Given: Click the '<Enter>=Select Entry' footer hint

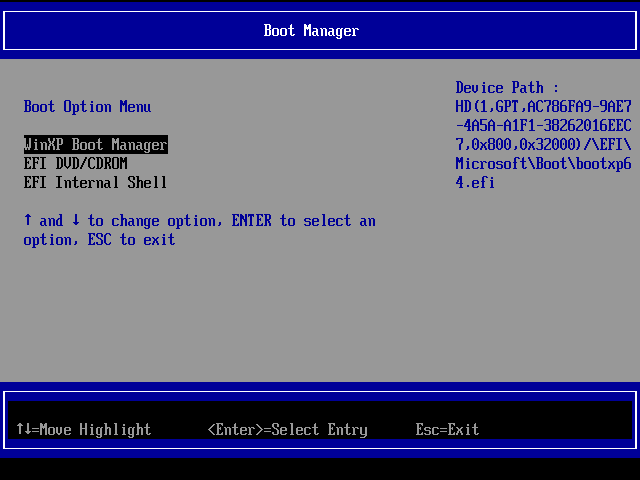Looking at the screenshot, I should (x=288, y=429).
